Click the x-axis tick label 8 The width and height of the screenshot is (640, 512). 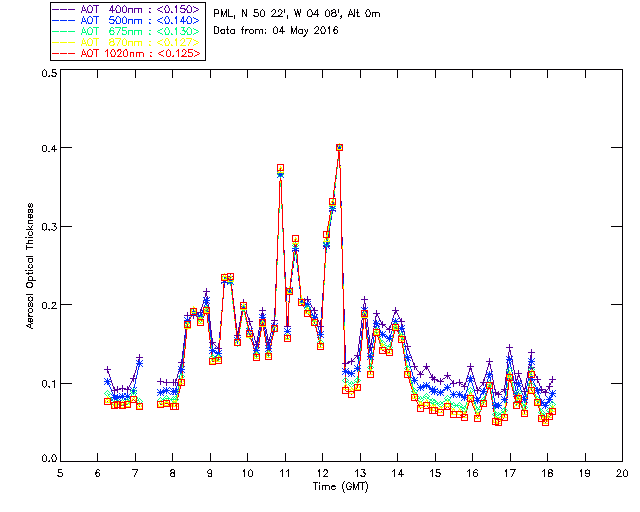pyautogui.click(x=173, y=473)
